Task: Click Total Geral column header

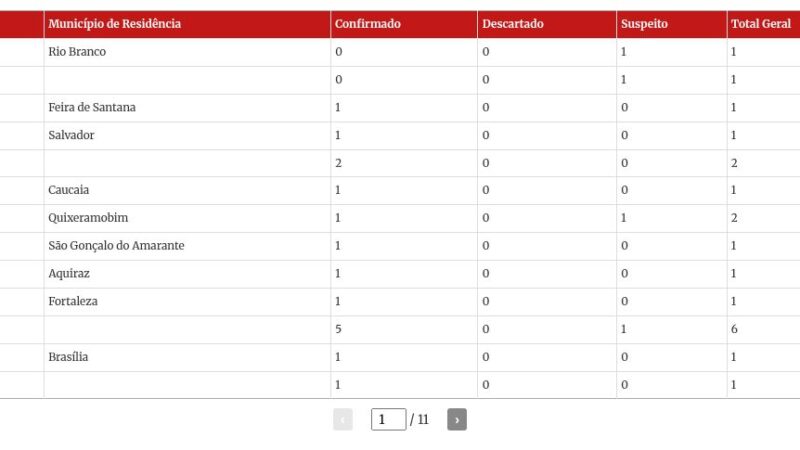Action: point(761,24)
